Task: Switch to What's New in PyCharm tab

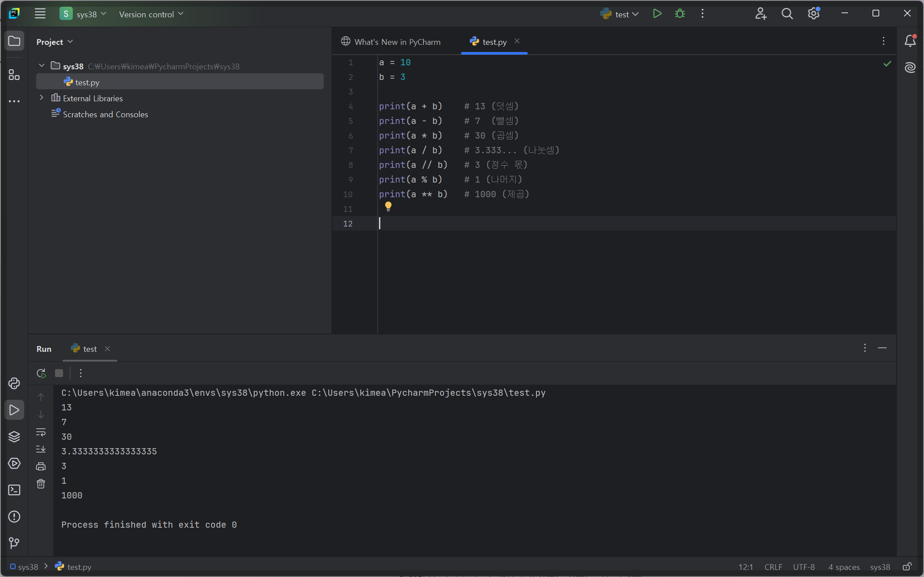Action: click(391, 42)
